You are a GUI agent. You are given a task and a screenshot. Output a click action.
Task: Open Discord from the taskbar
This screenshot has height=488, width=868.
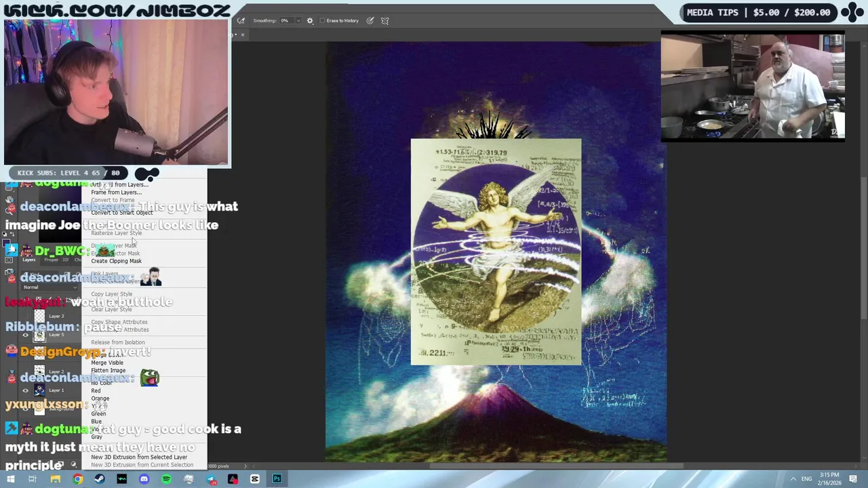144,479
